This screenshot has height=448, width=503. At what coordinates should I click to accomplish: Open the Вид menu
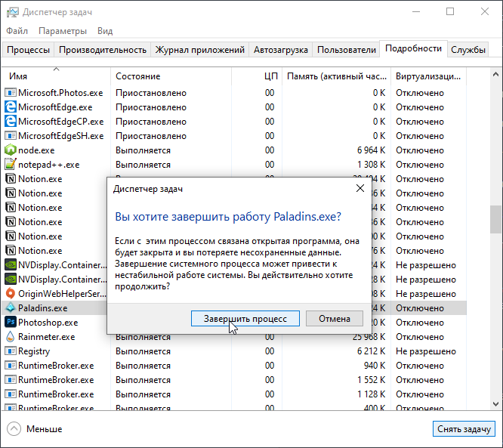(x=105, y=31)
